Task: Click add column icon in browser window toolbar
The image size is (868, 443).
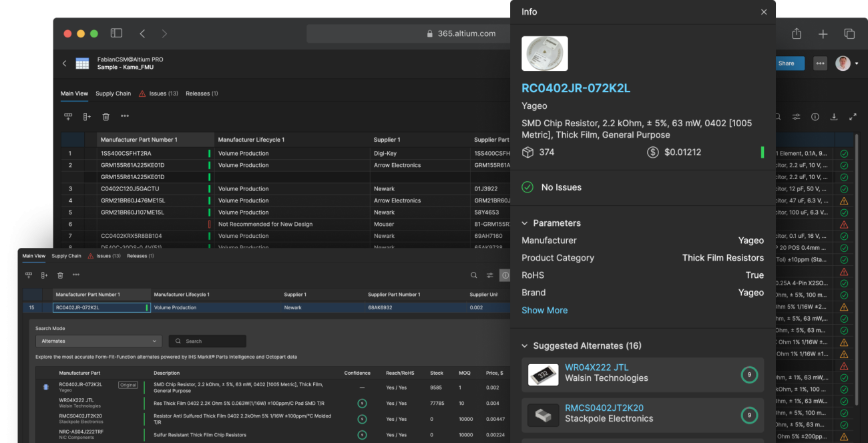Action: (x=87, y=116)
